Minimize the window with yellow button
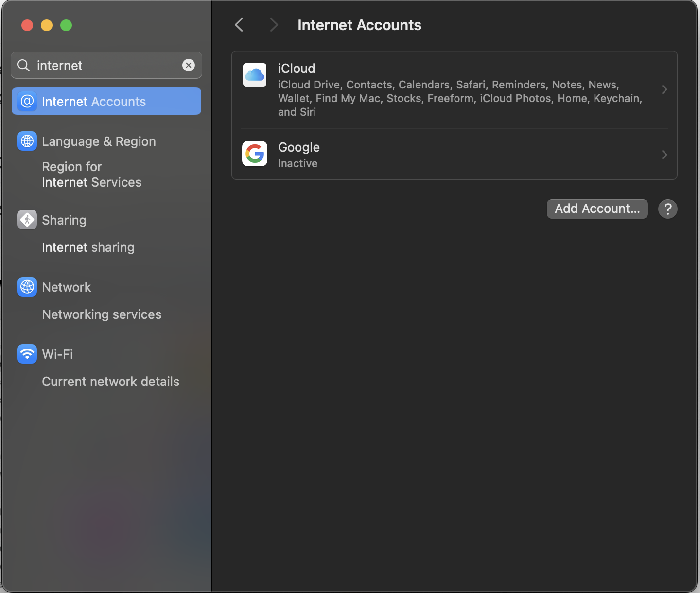The image size is (700, 593). [47, 25]
